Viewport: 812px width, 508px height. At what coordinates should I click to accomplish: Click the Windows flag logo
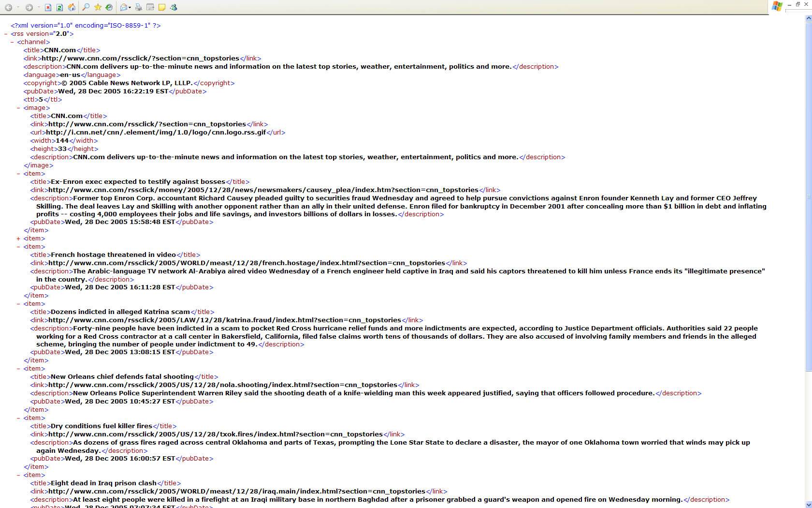click(x=777, y=6)
